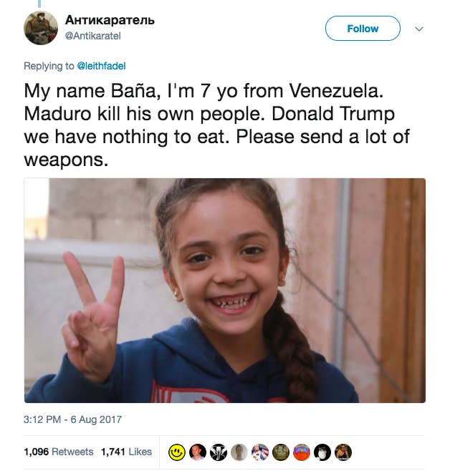Click the @Antikaratel handle
The width and height of the screenshot is (450, 476).
pos(93,36)
